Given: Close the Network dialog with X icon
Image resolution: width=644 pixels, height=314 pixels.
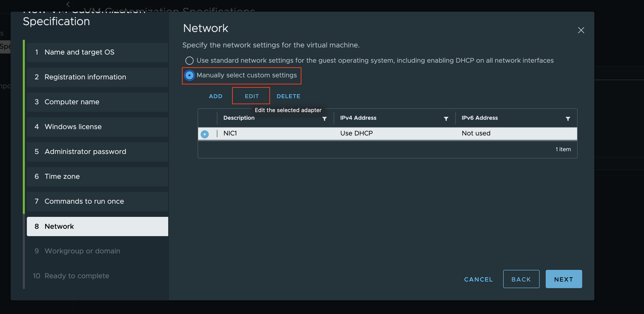Looking at the screenshot, I should (x=581, y=30).
